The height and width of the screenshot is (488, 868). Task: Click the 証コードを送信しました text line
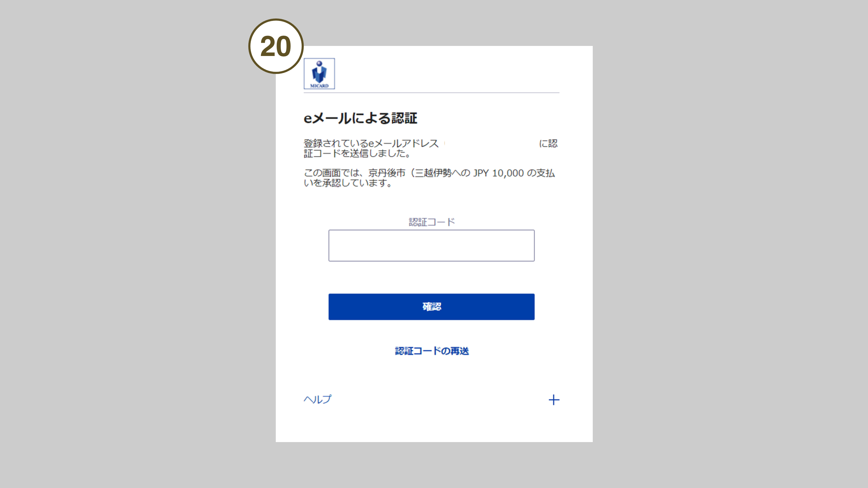tap(357, 154)
